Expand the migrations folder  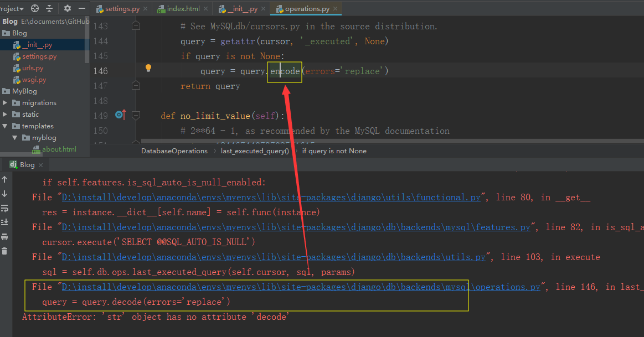pos(5,103)
